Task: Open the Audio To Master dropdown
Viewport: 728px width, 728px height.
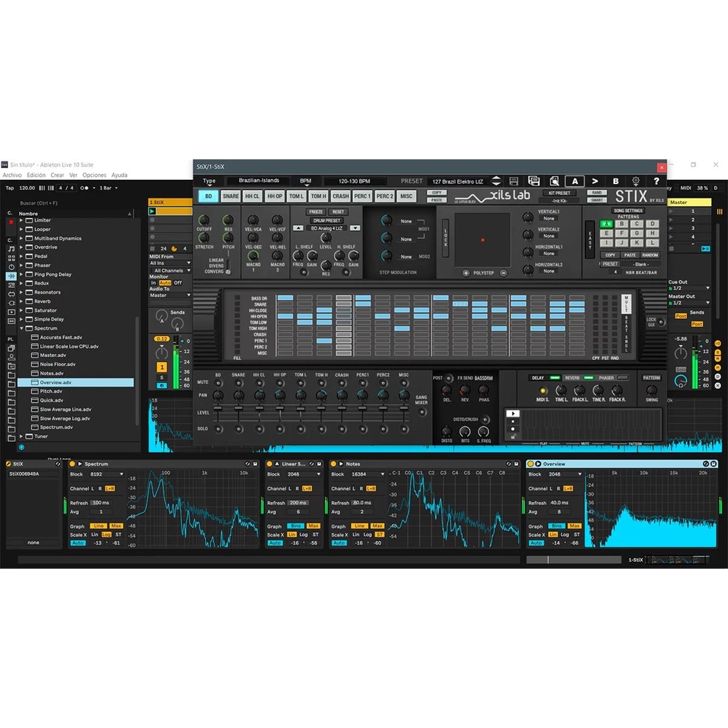Action: coord(171,295)
